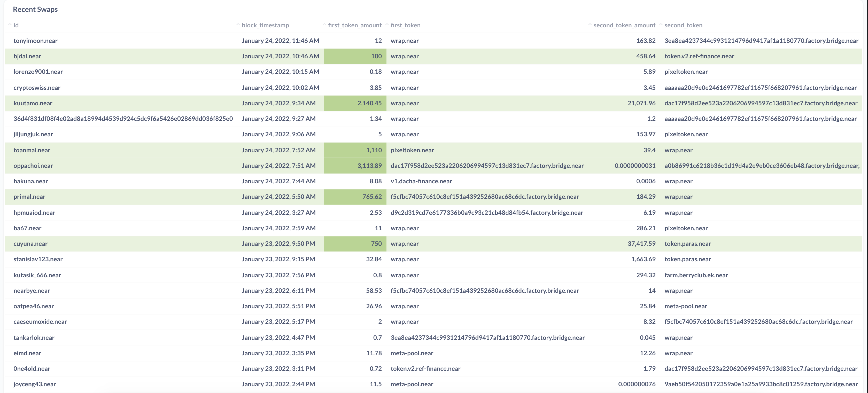Select the tonyimoon.near id cell
868x393 pixels.
[35, 41]
